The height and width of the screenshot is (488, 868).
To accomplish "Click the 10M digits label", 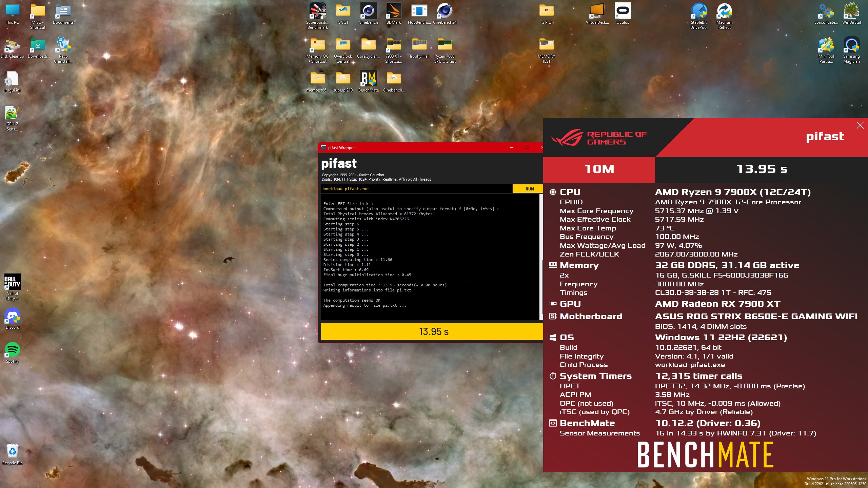I will pyautogui.click(x=599, y=169).
